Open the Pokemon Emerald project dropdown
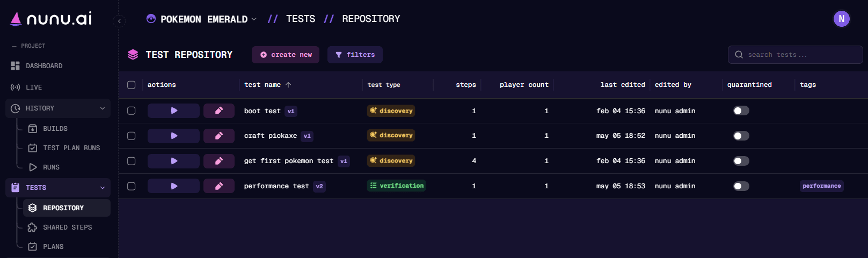 [x=201, y=19]
